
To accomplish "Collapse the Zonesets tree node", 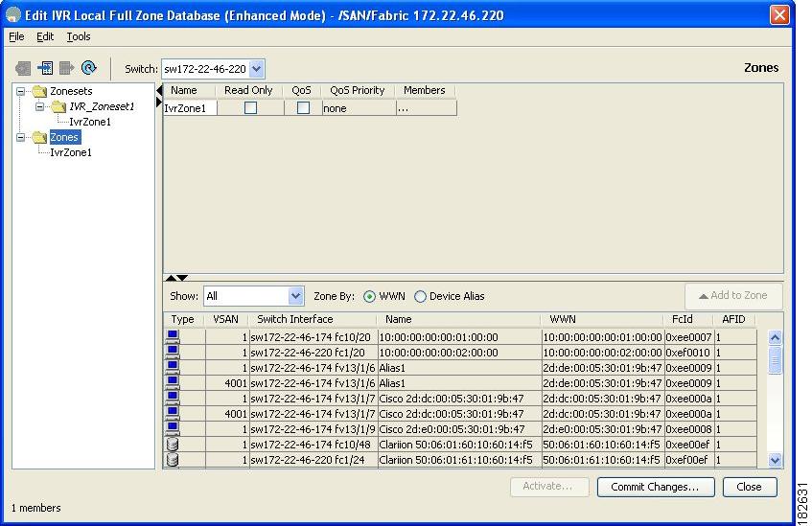I will coord(21,91).
